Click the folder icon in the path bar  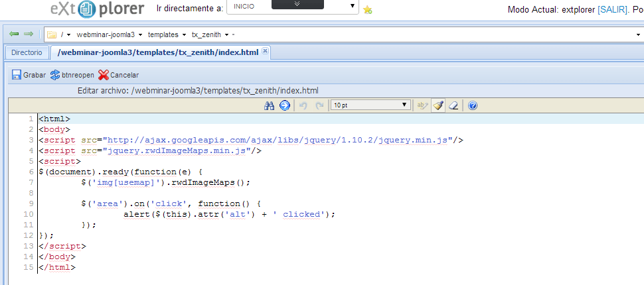coord(52,35)
